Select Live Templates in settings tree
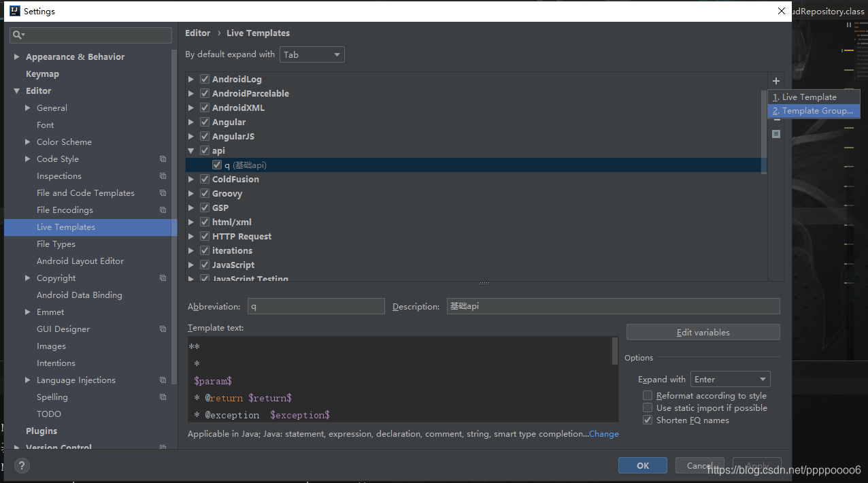Viewport: 868px width, 483px height. [90, 227]
